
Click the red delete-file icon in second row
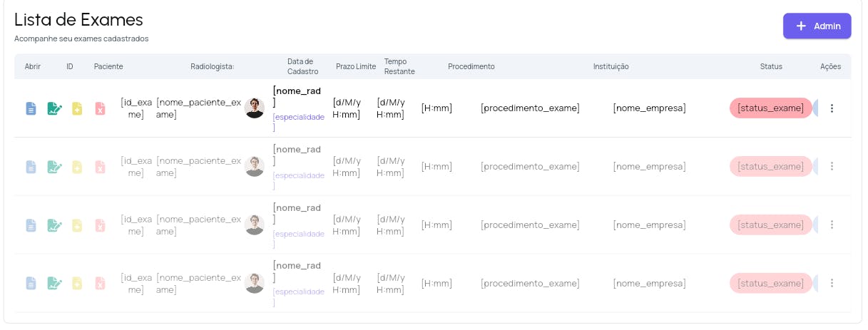coord(101,167)
